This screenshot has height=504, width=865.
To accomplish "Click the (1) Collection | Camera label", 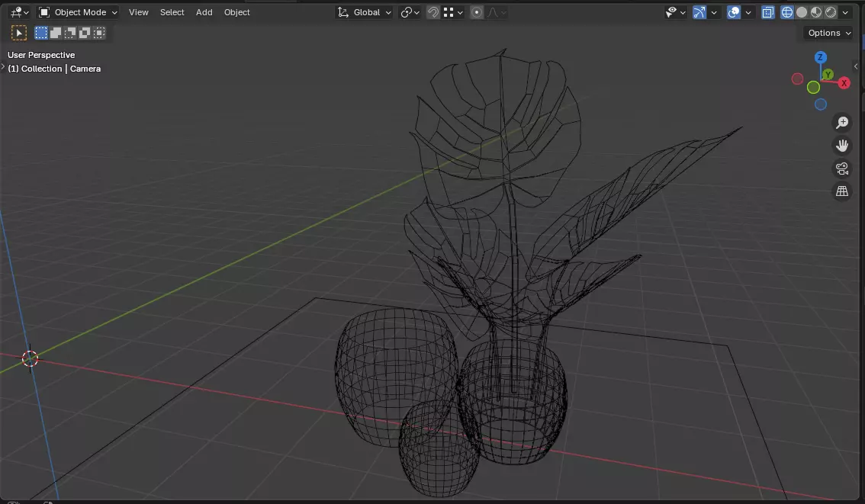I will (x=54, y=69).
